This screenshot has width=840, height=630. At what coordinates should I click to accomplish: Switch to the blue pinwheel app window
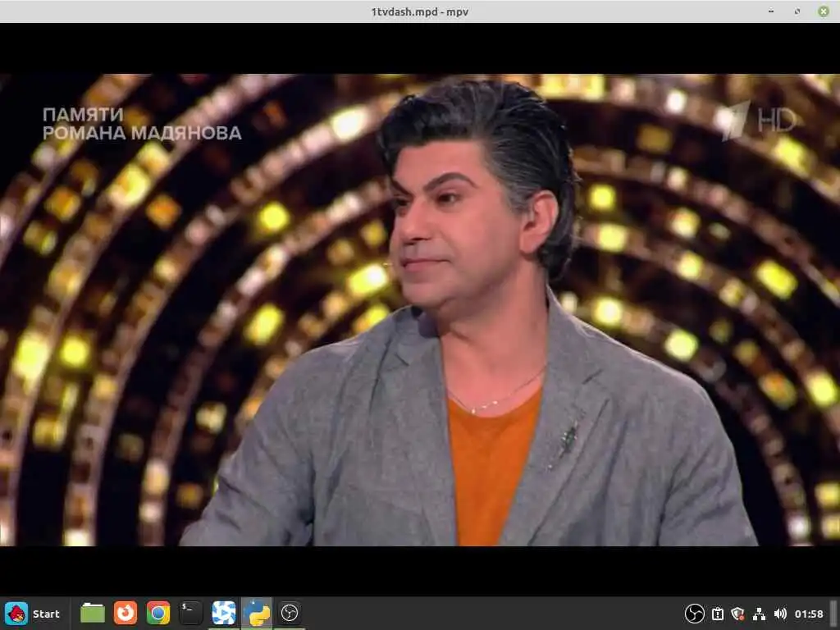224,614
